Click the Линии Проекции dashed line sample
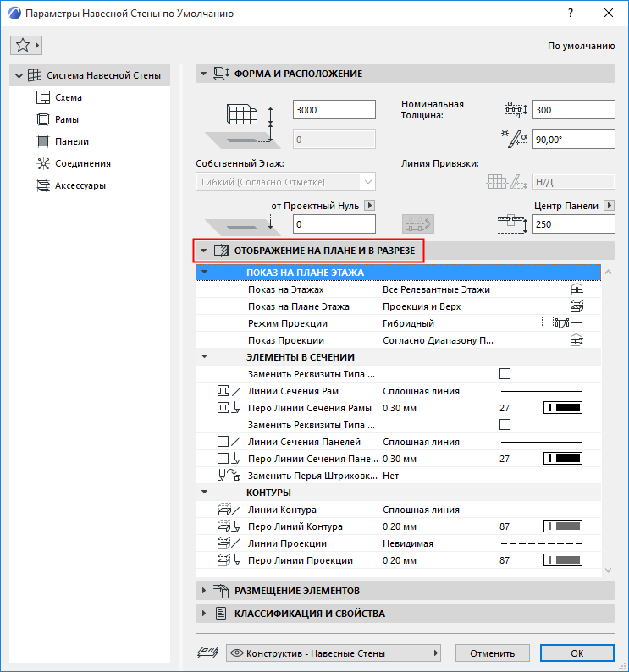The width and height of the screenshot is (629, 672). click(x=542, y=543)
